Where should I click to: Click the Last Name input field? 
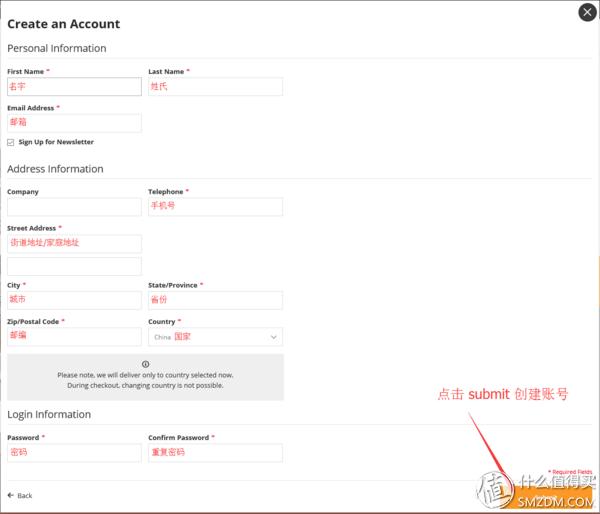point(215,87)
